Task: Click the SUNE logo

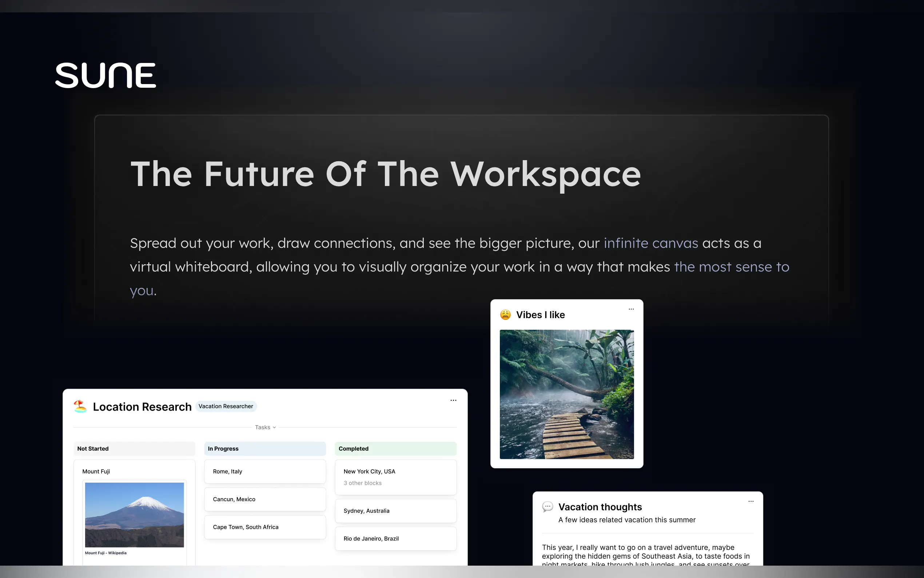Action: (x=105, y=75)
